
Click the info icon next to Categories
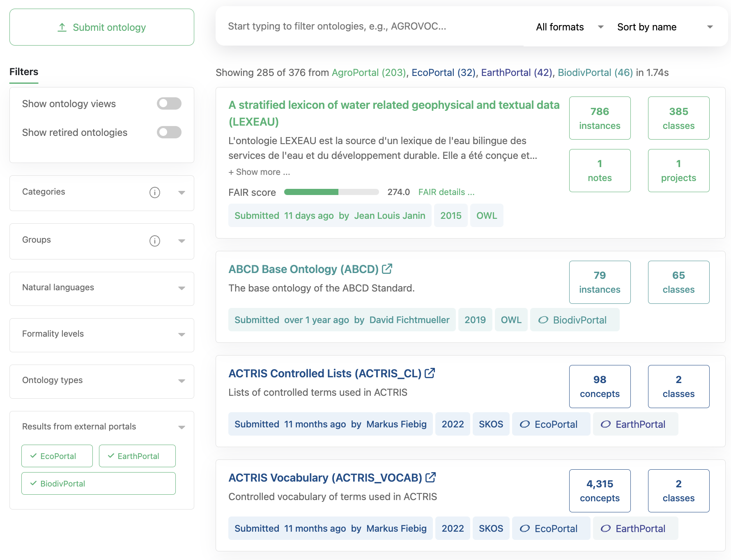click(x=154, y=193)
